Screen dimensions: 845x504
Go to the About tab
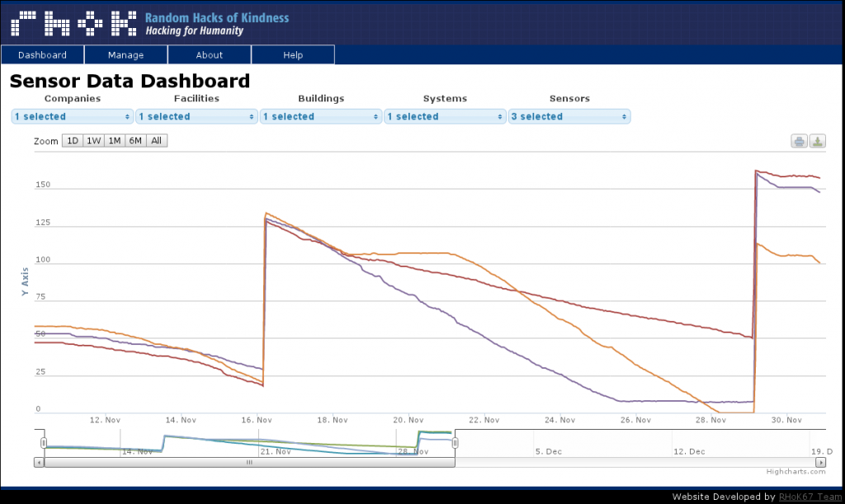[209, 55]
